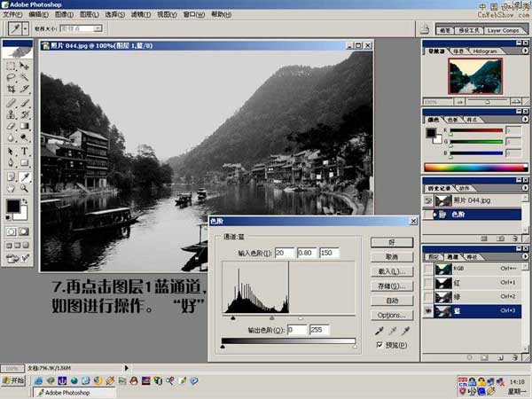Open History panel flyout menu
The image size is (532, 399).
[525, 188]
